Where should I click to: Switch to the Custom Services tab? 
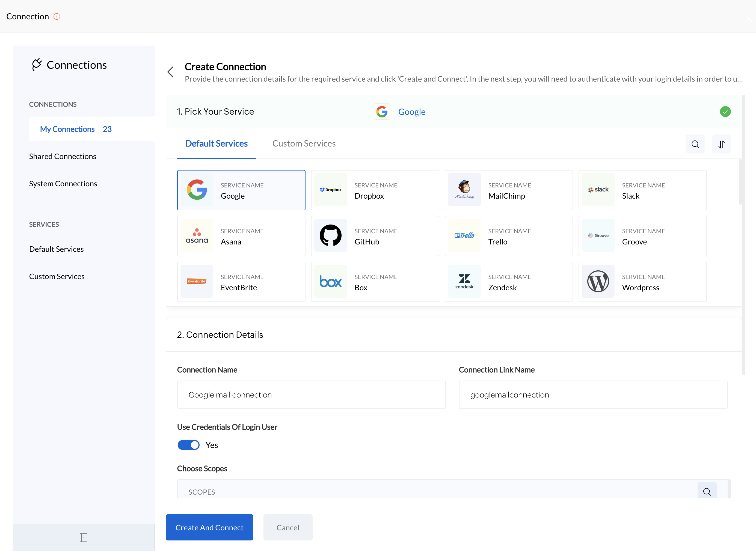click(x=304, y=144)
